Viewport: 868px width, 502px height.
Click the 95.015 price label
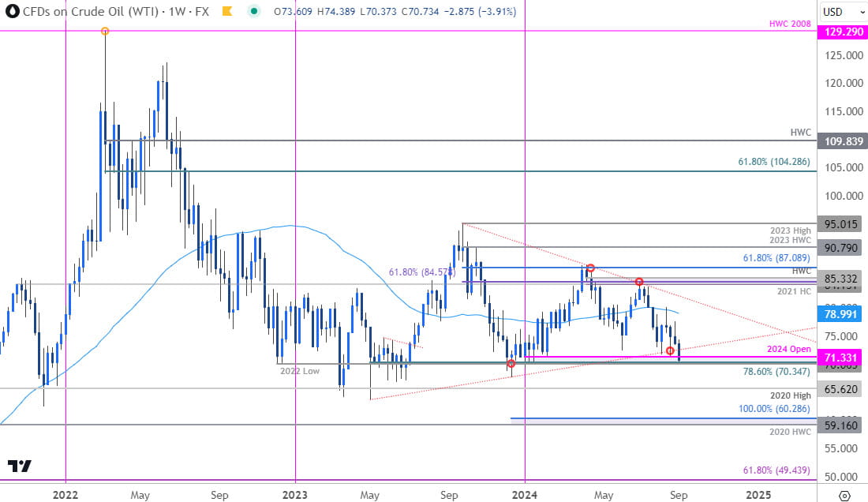[841, 224]
